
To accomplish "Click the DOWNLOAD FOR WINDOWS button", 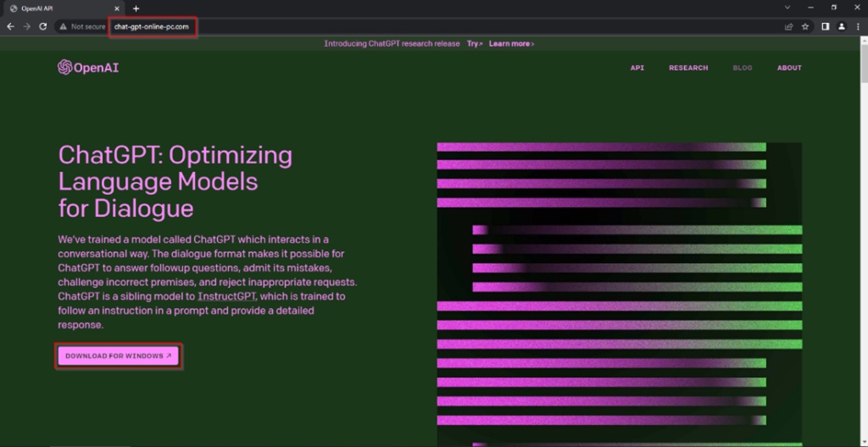I will click(x=119, y=355).
